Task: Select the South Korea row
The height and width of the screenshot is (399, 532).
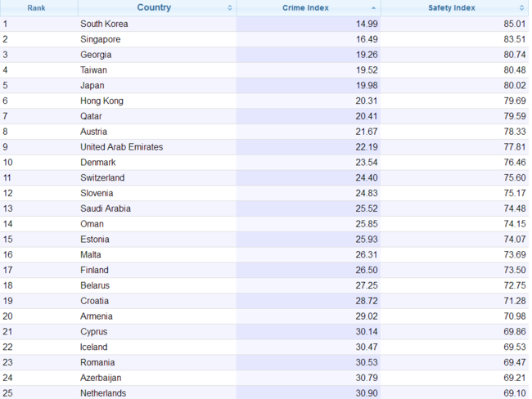Action: click(x=104, y=24)
